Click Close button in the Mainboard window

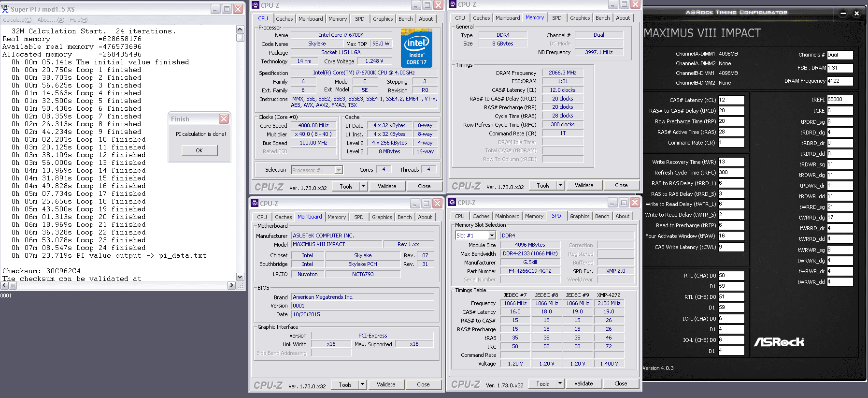[423, 384]
